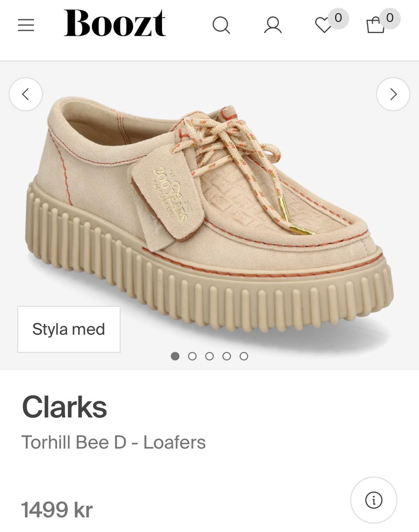Viewport: 419px width, 532px height.
Task: Select the fourth carousel dot
Action: pyautogui.click(x=227, y=356)
